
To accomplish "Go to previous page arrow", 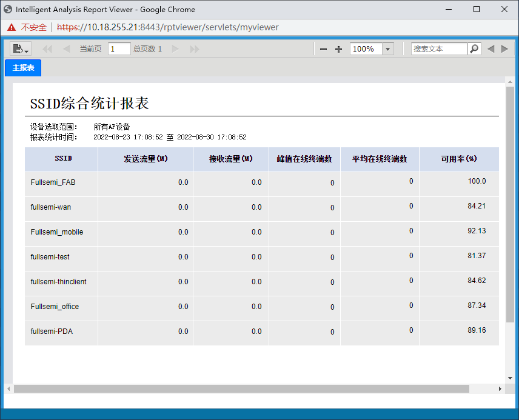I will 66,49.
